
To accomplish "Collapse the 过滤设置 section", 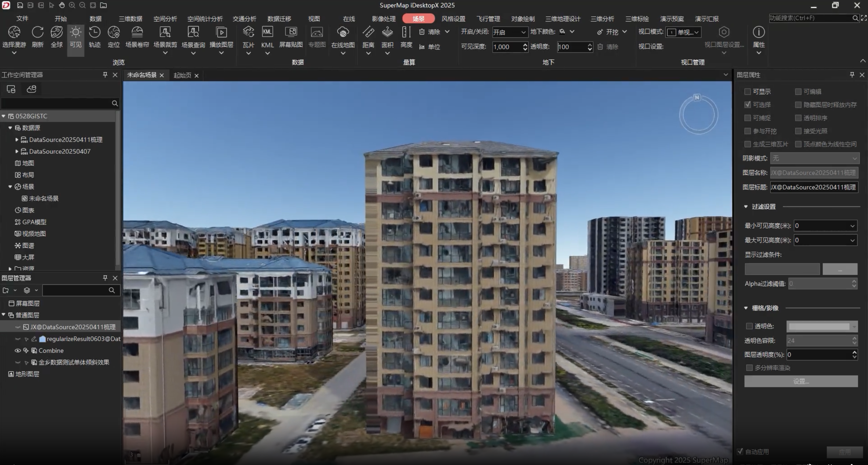I will [746, 207].
